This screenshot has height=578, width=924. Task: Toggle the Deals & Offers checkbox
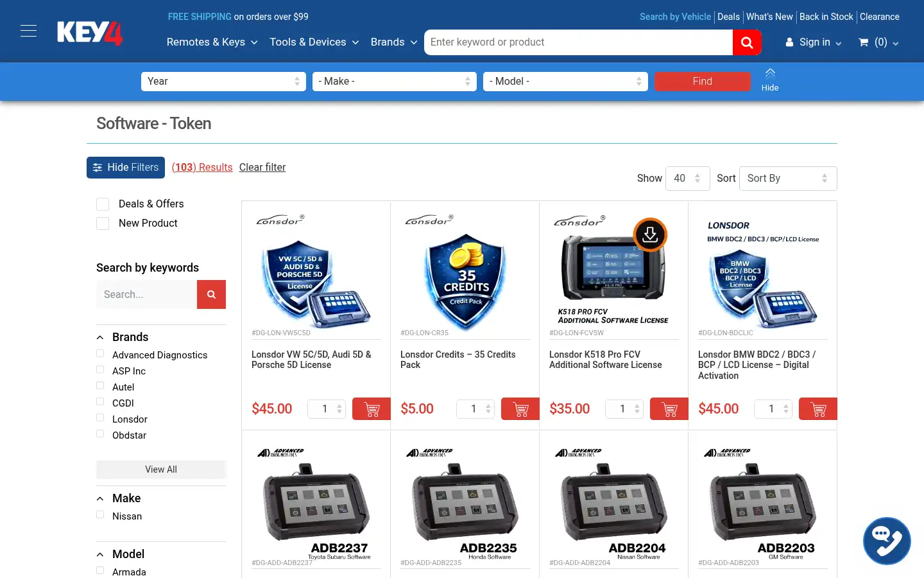pos(103,204)
